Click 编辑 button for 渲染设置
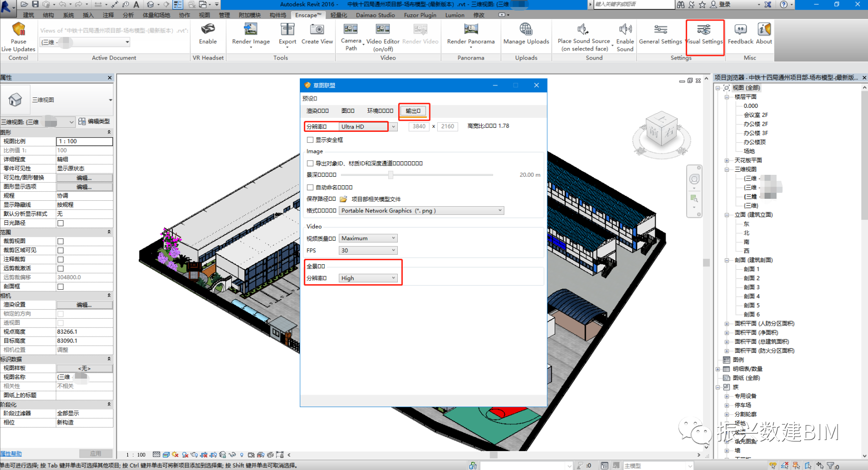Viewport: 868px width, 470px height. point(84,305)
